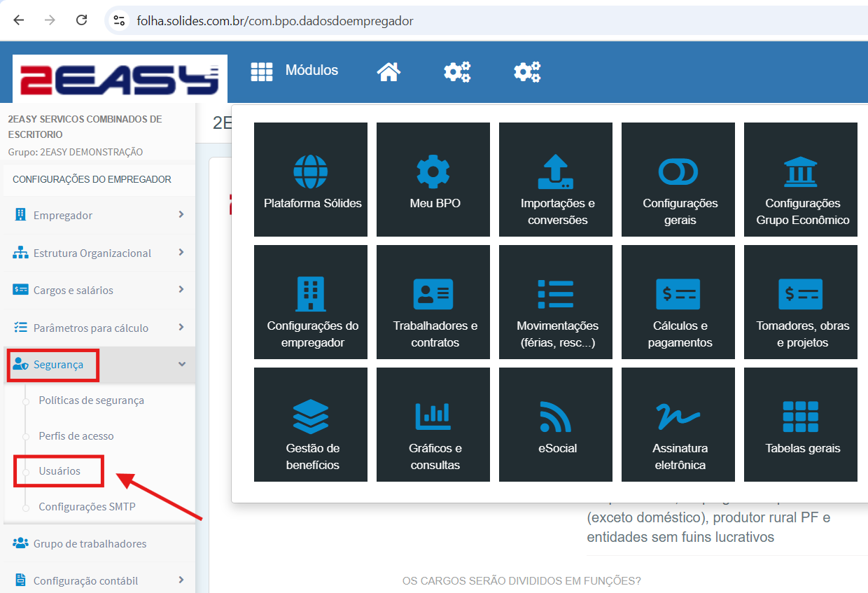Click the second gears settings icon
Viewport: 868px width, 593px height.
click(x=527, y=71)
